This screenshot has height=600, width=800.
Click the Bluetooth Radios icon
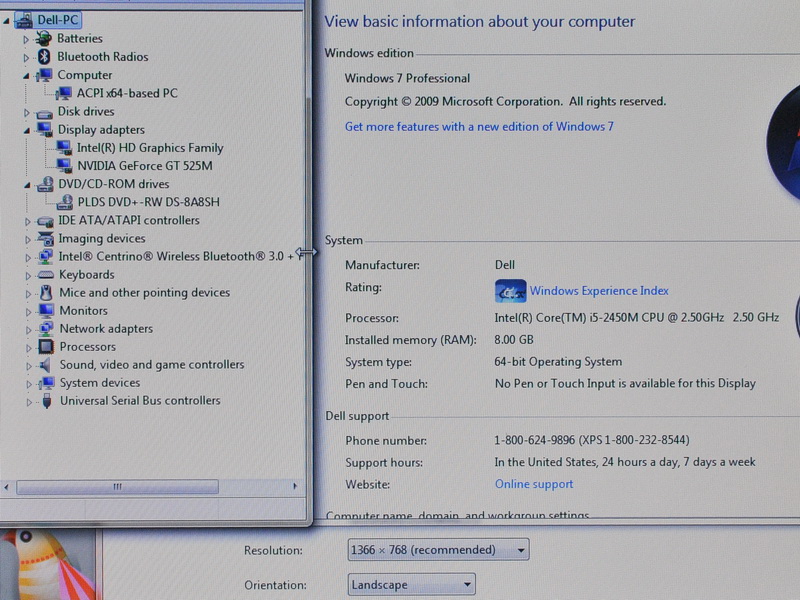click(x=44, y=57)
